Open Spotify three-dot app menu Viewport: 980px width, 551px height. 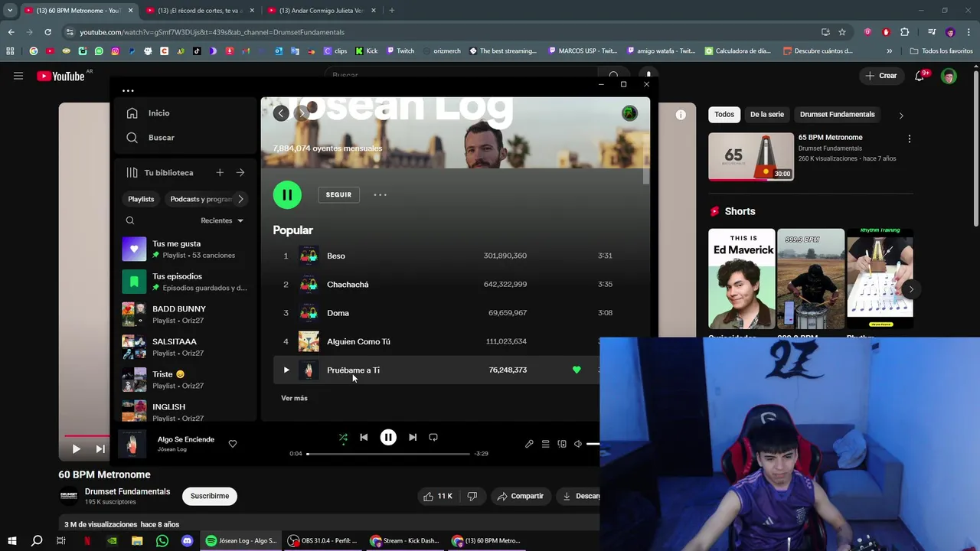point(128,90)
